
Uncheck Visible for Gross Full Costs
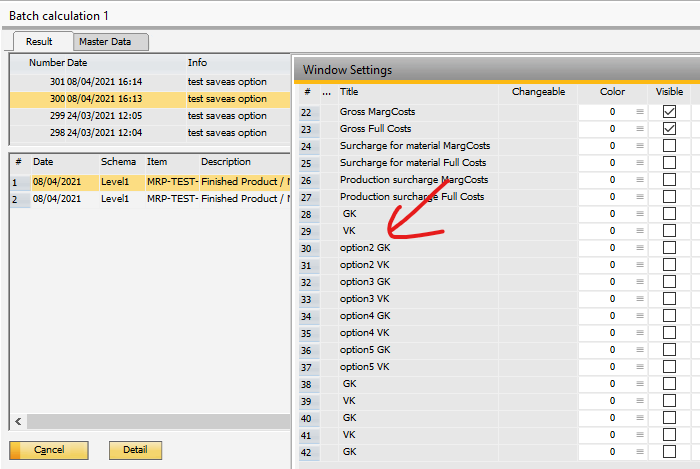pos(669,129)
